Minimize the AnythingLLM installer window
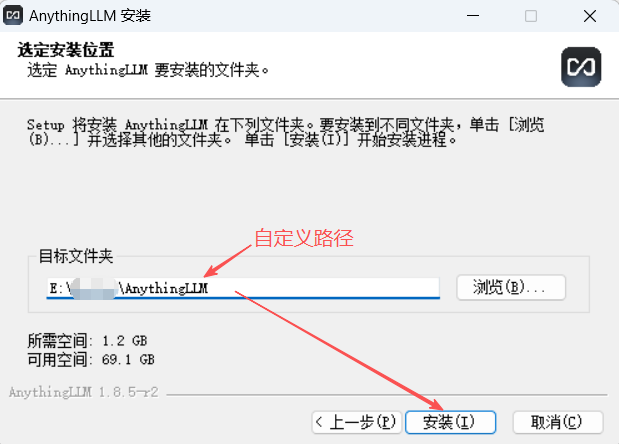This screenshot has width=619, height=444. click(x=473, y=16)
